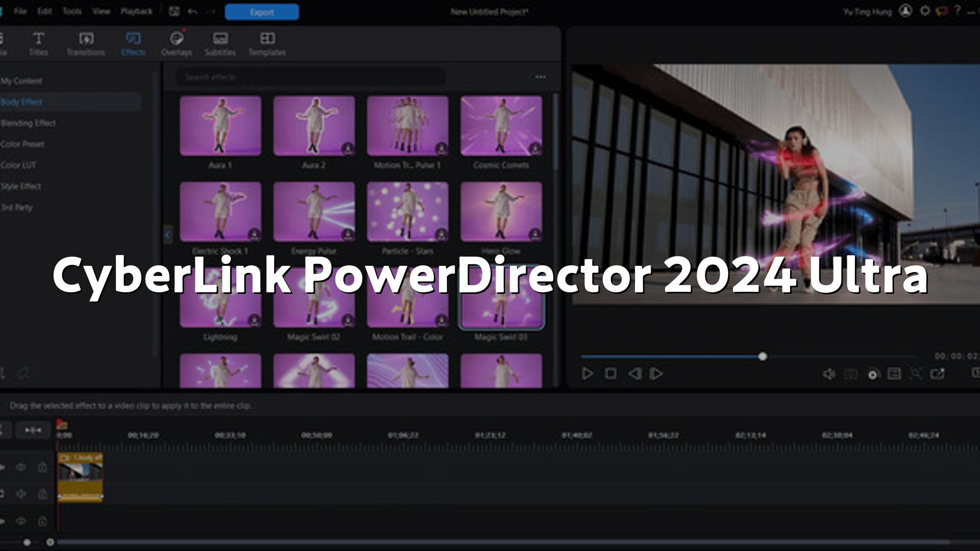Viewport: 980px width, 551px height.
Task: Click the blue Export button
Action: 262,12
